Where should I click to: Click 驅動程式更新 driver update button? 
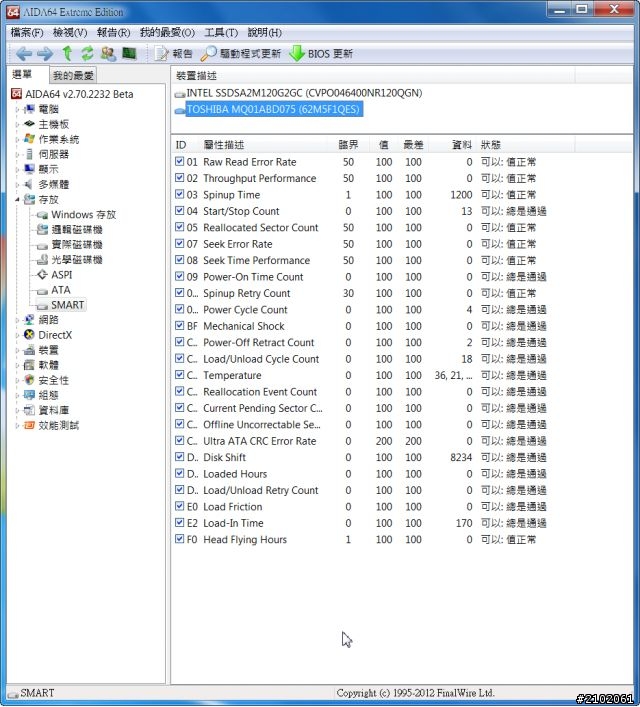240,54
